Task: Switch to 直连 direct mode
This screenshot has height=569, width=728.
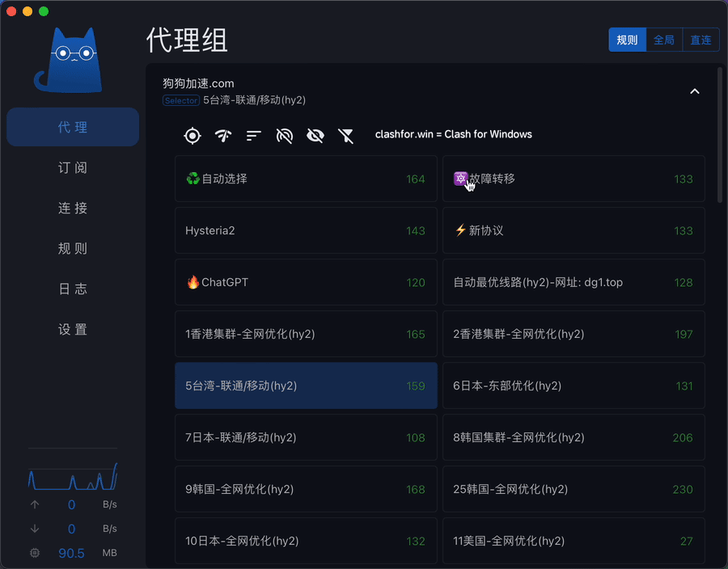Action: click(x=700, y=40)
